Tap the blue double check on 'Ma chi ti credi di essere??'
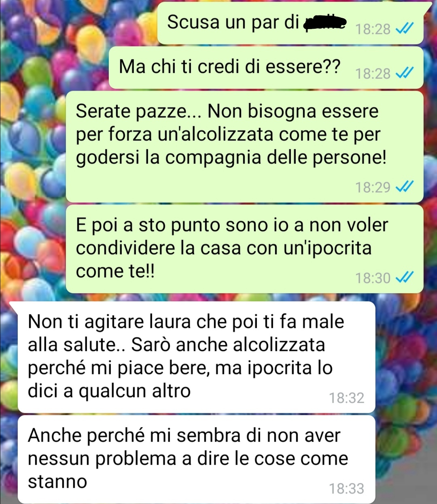 [404, 73]
